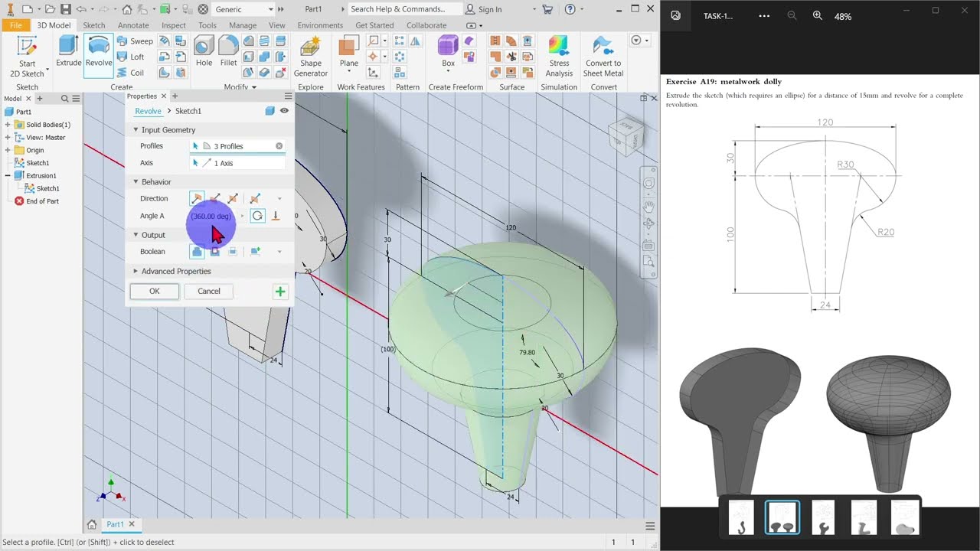
Task: Collapse the Input Geometry section
Action: (136, 130)
